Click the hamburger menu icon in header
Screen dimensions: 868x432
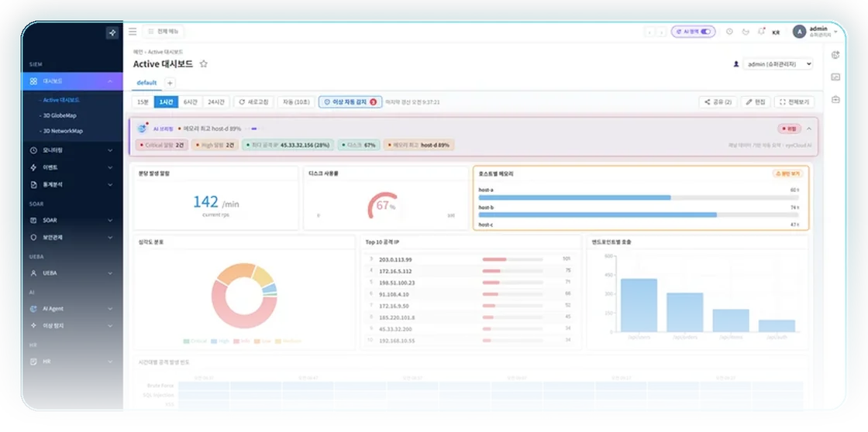[133, 31]
